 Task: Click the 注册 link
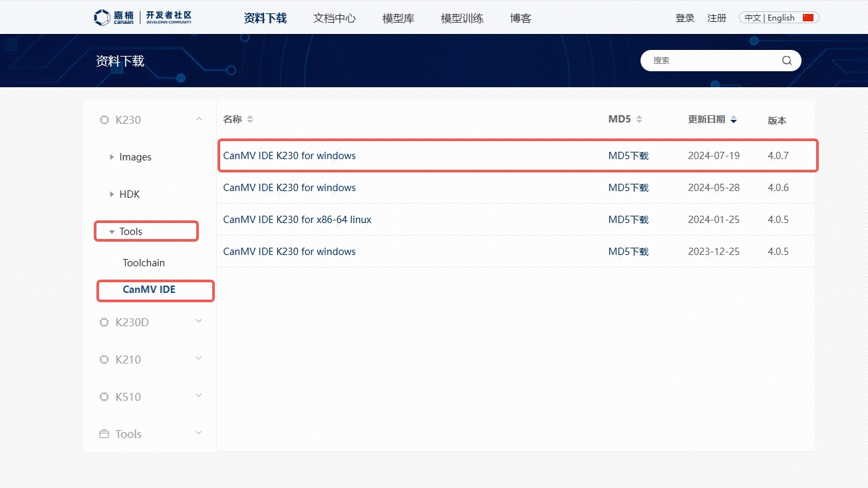click(x=717, y=18)
